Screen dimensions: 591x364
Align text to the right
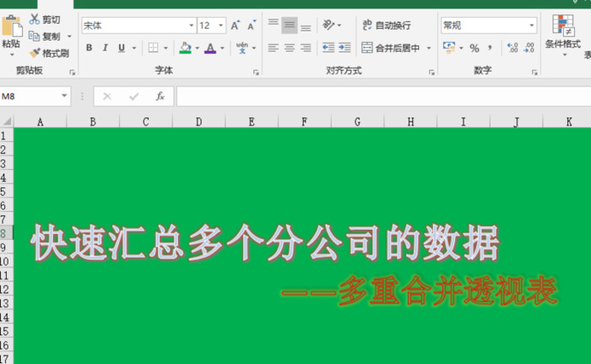pyautogui.click(x=306, y=48)
